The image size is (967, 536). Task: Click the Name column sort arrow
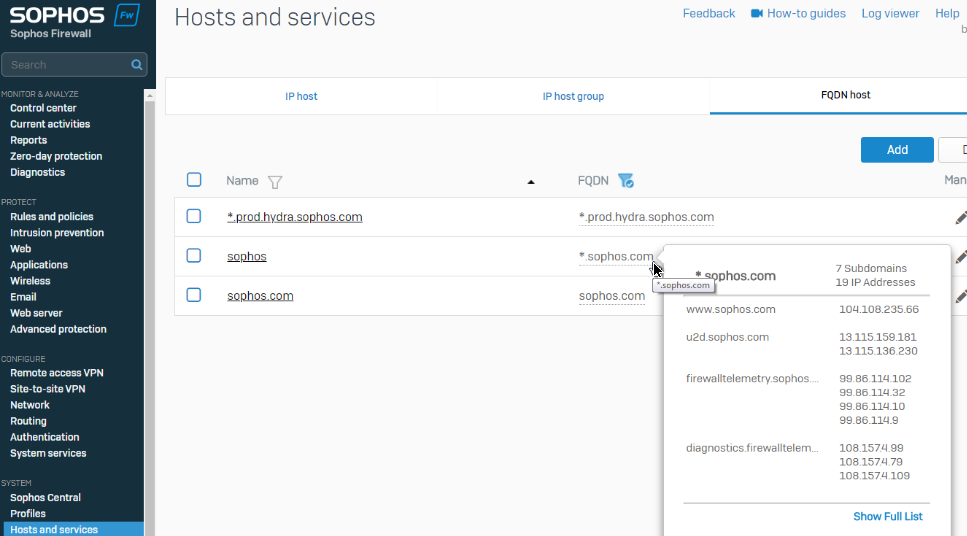[531, 182]
